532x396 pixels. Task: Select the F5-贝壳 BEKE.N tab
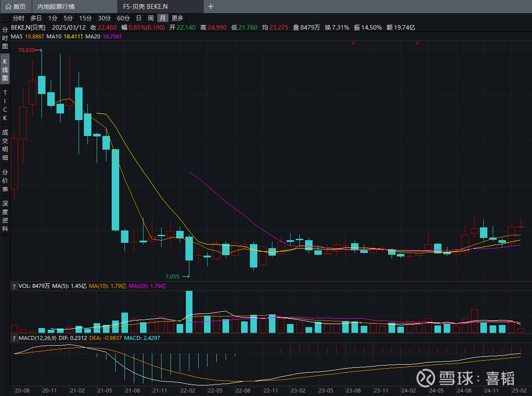147,7
